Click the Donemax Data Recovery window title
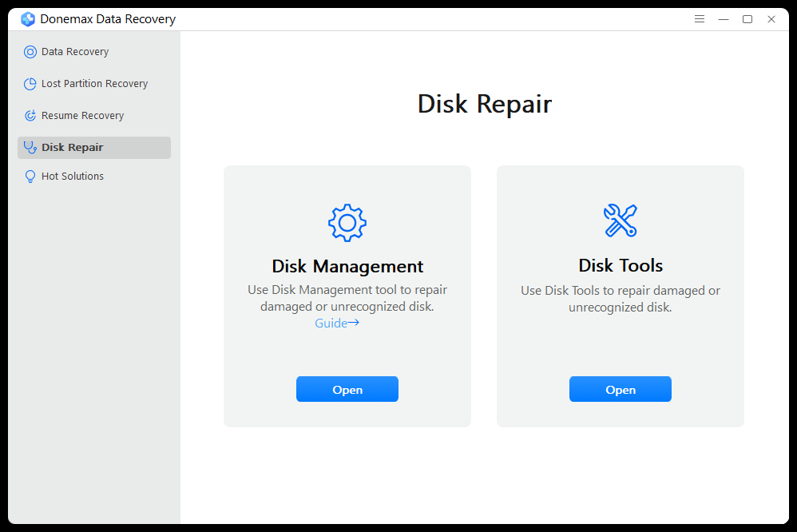This screenshot has height=532, width=797. [x=108, y=19]
